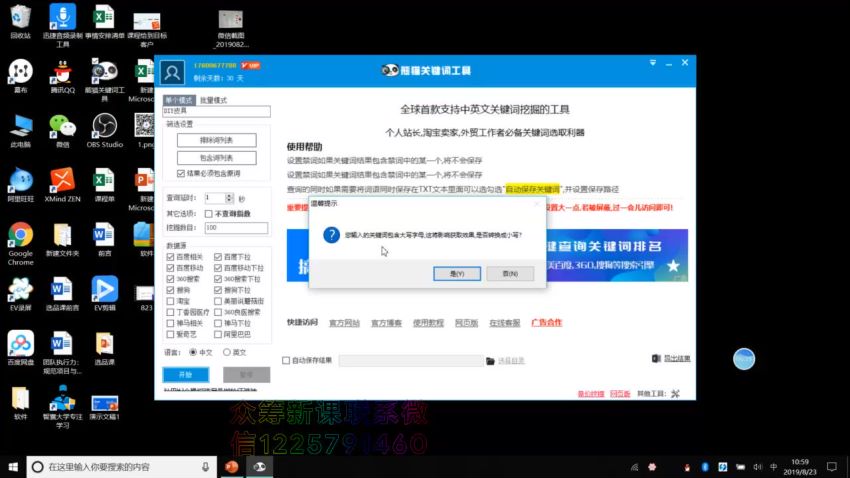Click the taskbar volume icon
The image size is (850, 478).
(x=757, y=467)
